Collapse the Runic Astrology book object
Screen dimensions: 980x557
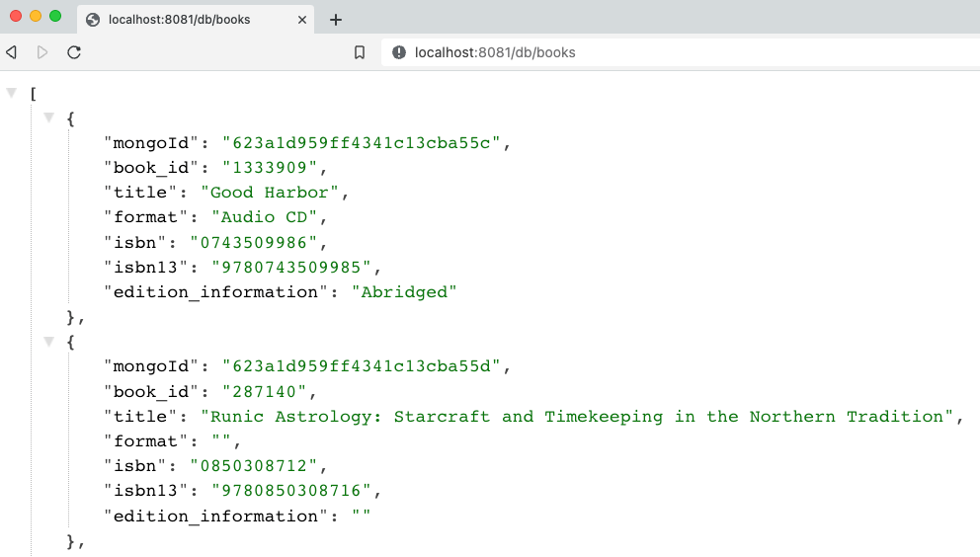coord(48,342)
